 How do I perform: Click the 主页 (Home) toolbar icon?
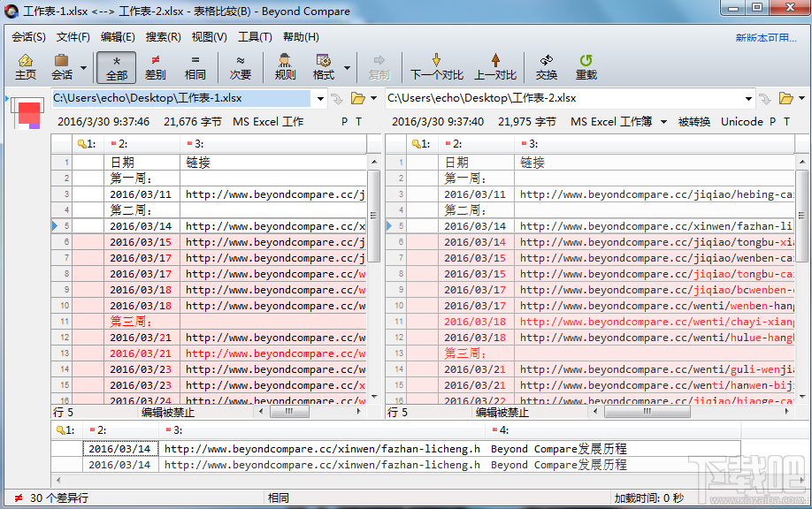tap(26, 66)
